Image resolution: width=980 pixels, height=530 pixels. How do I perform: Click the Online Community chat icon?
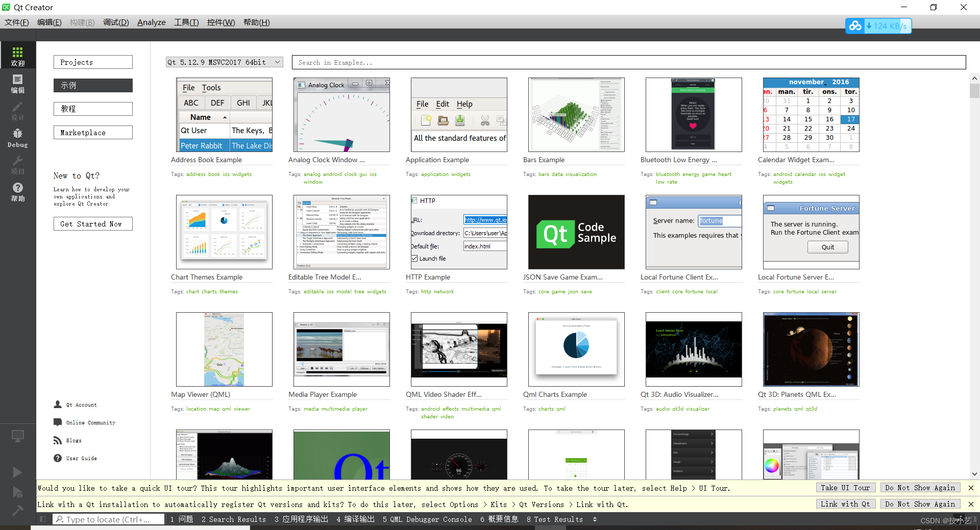pos(58,422)
